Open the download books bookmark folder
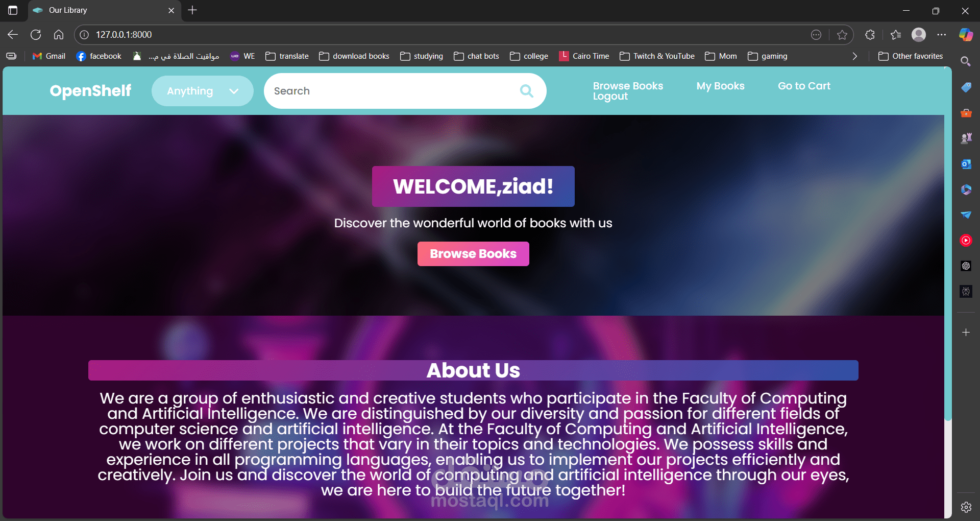 tap(354, 56)
